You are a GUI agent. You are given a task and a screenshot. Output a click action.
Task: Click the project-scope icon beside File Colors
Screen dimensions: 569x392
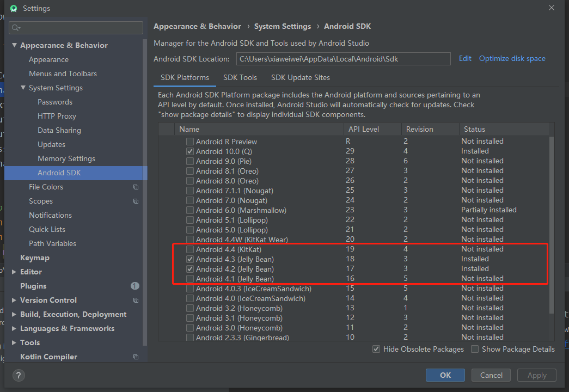pos(136,187)
